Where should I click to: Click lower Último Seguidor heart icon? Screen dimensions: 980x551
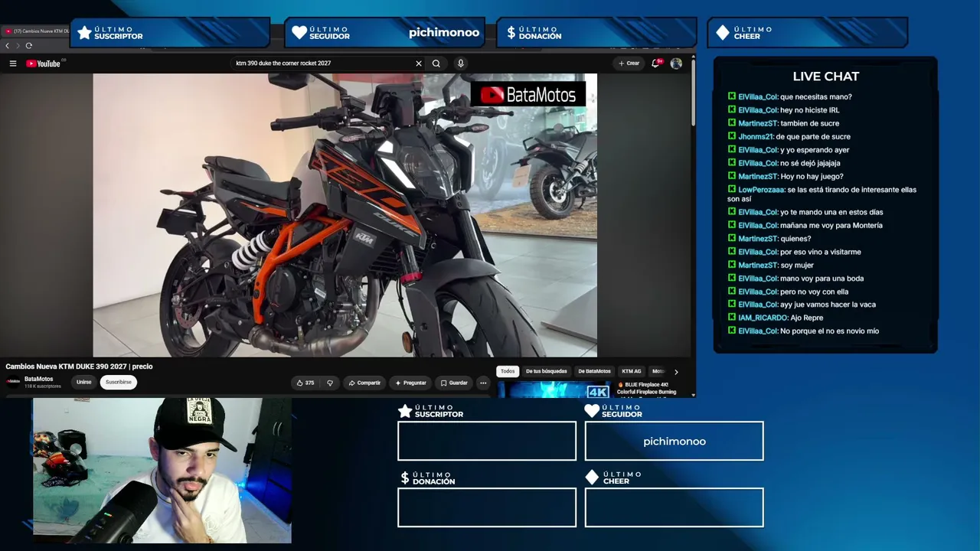tap(592, 411)
